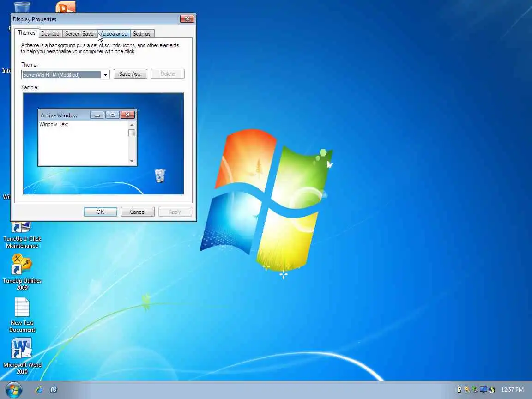This screenshot has height=399, width=532.
Task: Click the second quick launch icon beside Internet Explorer
Action: pyautogui.click(x=54, y=389)
